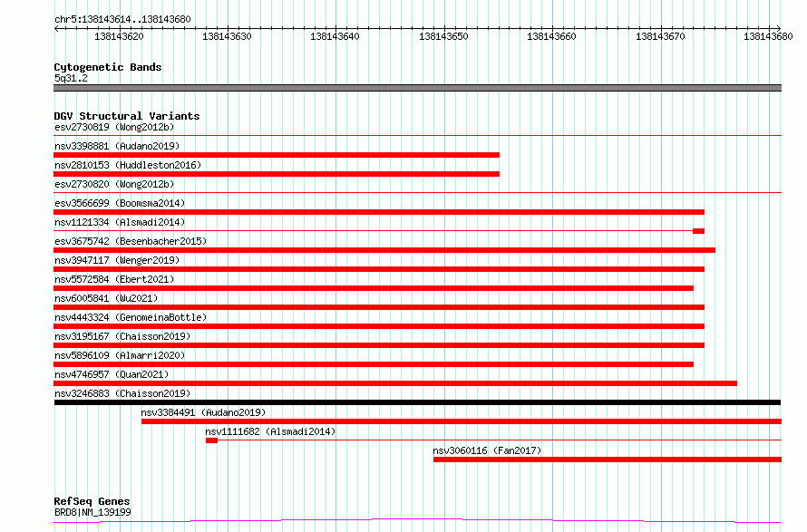Screen dimensions: 807x532
Task: Click the black bar under nsv3246883
Action: [x=417, y=402]
